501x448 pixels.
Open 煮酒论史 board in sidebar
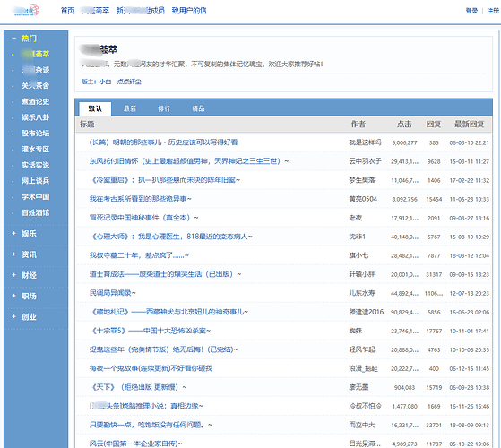point(35,101)
